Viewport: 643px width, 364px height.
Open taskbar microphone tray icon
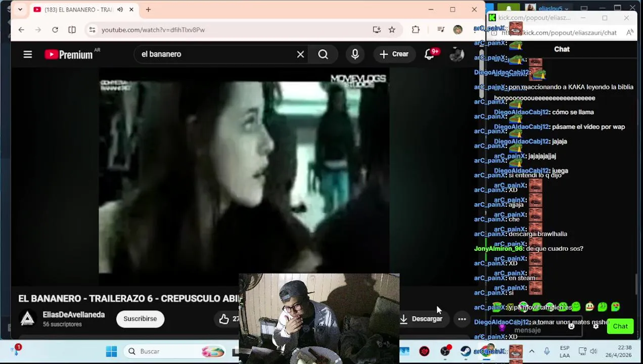546,351
